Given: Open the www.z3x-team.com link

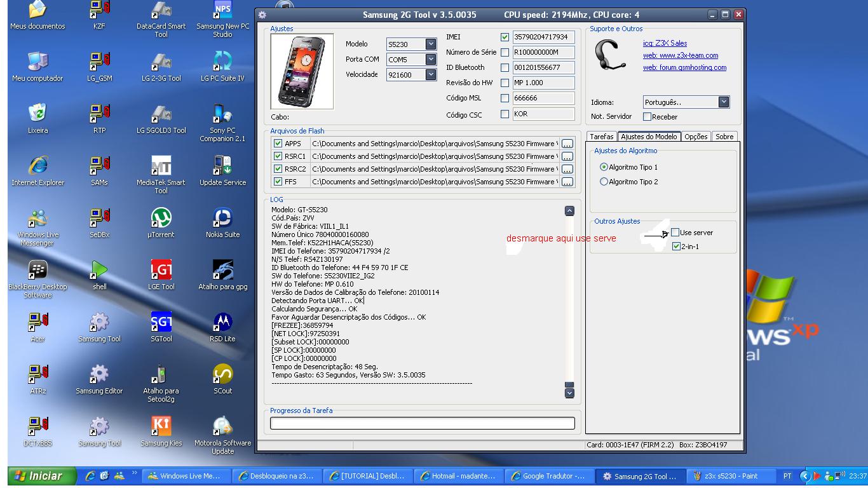Looking at the screenshot, I should pyautogui.click(x=681, y=55).
